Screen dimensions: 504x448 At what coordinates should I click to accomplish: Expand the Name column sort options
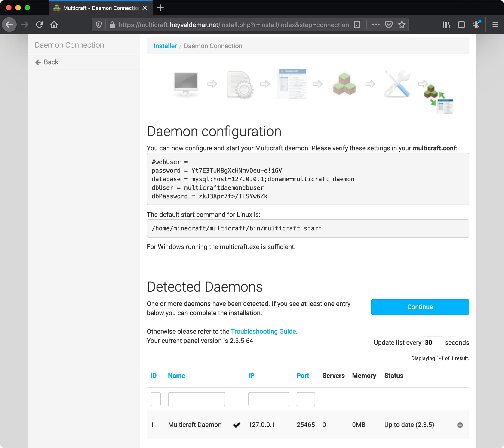coord(176,375)
